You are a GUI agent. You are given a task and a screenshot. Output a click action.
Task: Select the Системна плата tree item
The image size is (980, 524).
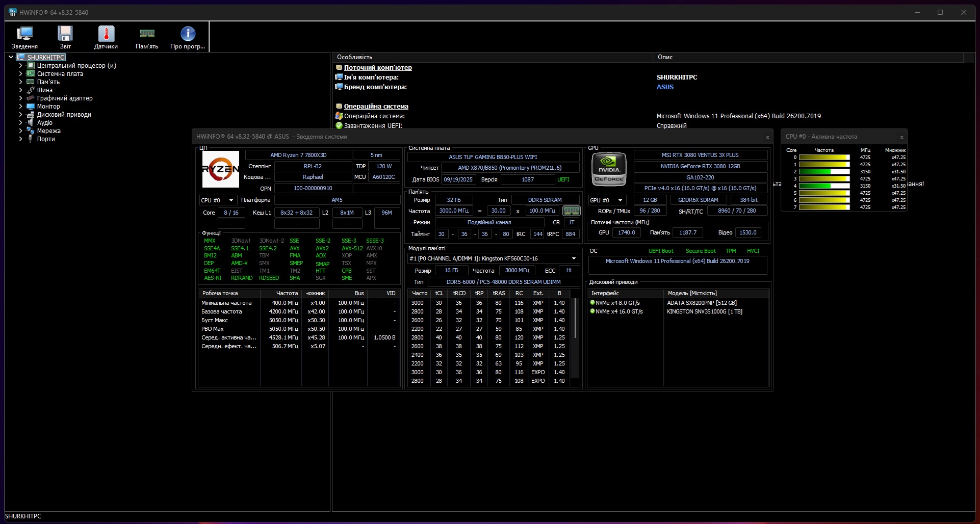pos(60,74)
